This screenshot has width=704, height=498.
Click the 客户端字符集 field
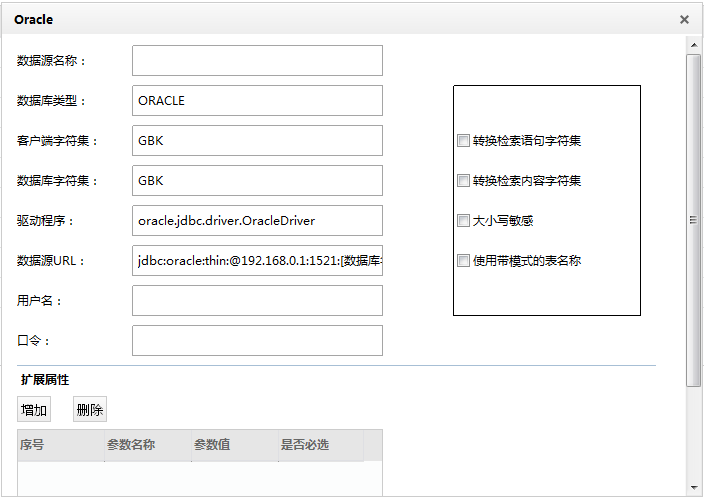(x=257, y=141)
